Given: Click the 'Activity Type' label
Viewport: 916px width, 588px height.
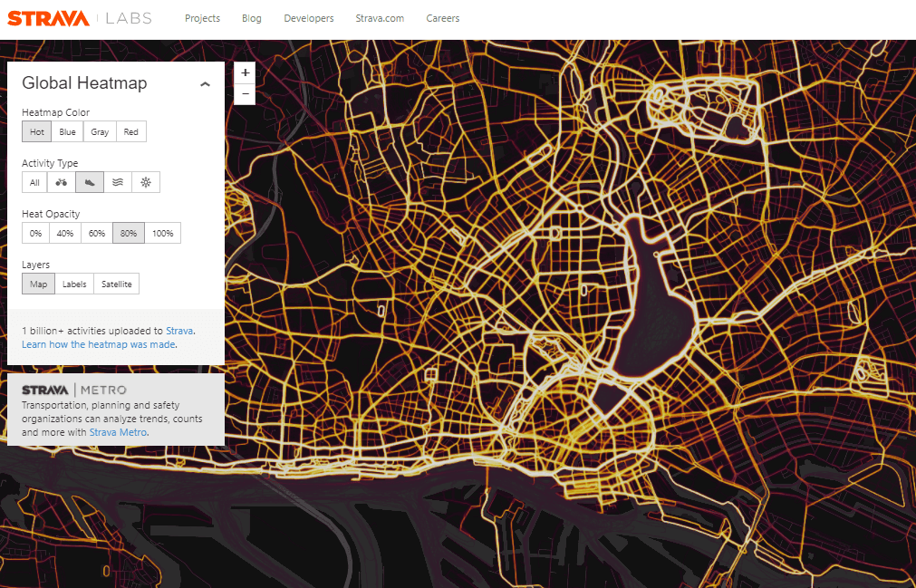Looking at the screenshot, I should [x=50, y=163].
